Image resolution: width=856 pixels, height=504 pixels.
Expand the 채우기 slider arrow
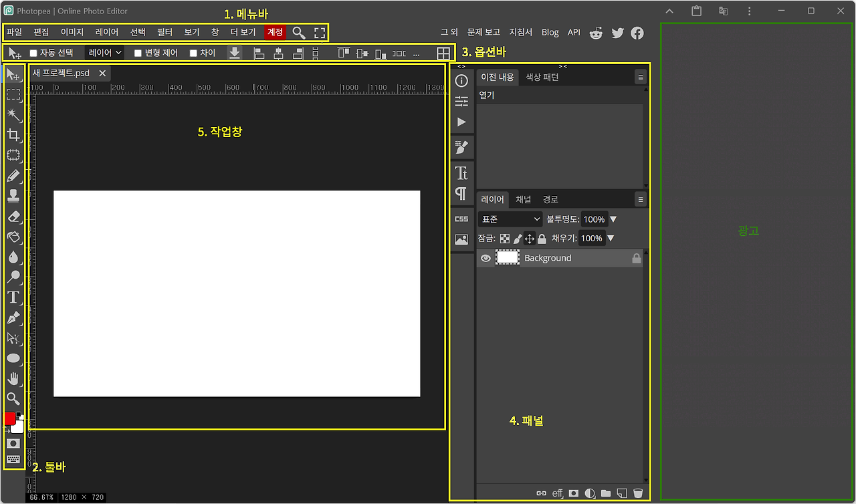pos(610,239)
